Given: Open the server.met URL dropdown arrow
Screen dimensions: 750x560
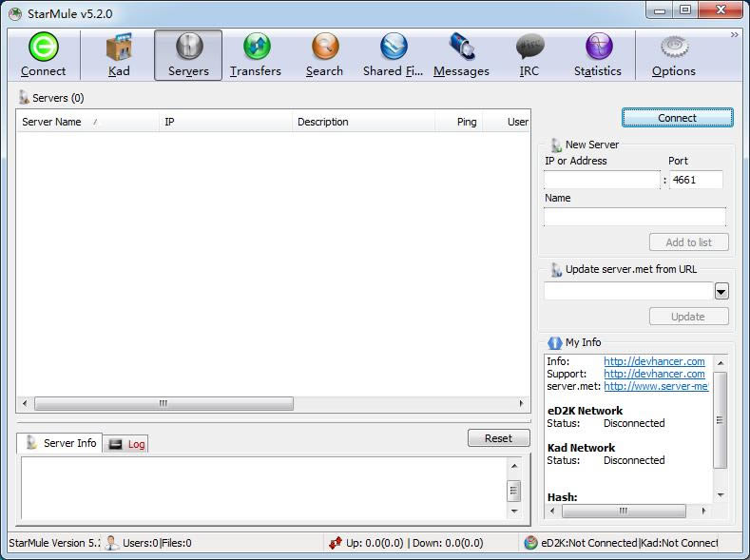Looking at the screenshot, I should (721, 291).
